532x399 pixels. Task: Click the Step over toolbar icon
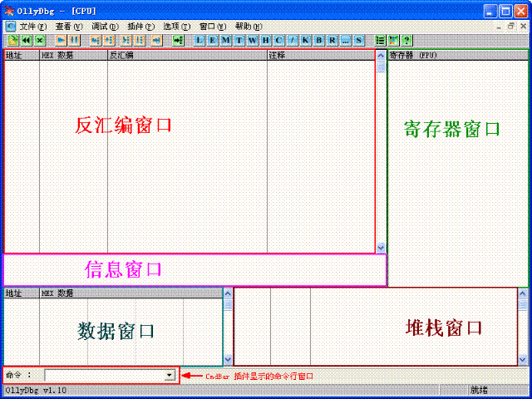click(109, 41)
